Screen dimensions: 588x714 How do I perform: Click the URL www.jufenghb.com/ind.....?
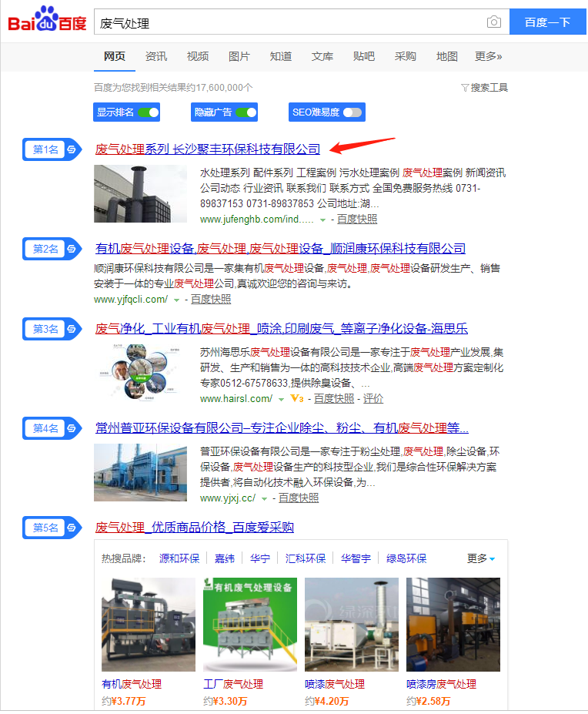(257, 219)
